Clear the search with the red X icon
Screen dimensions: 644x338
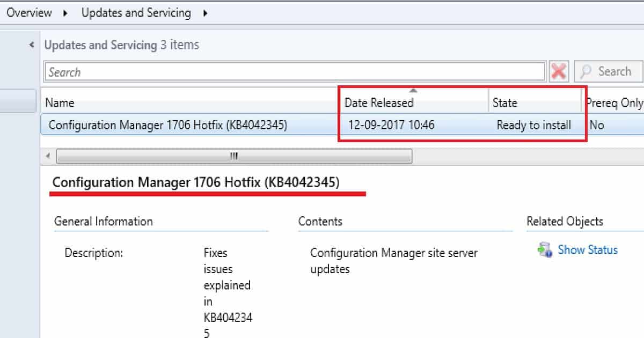point(559,72)
